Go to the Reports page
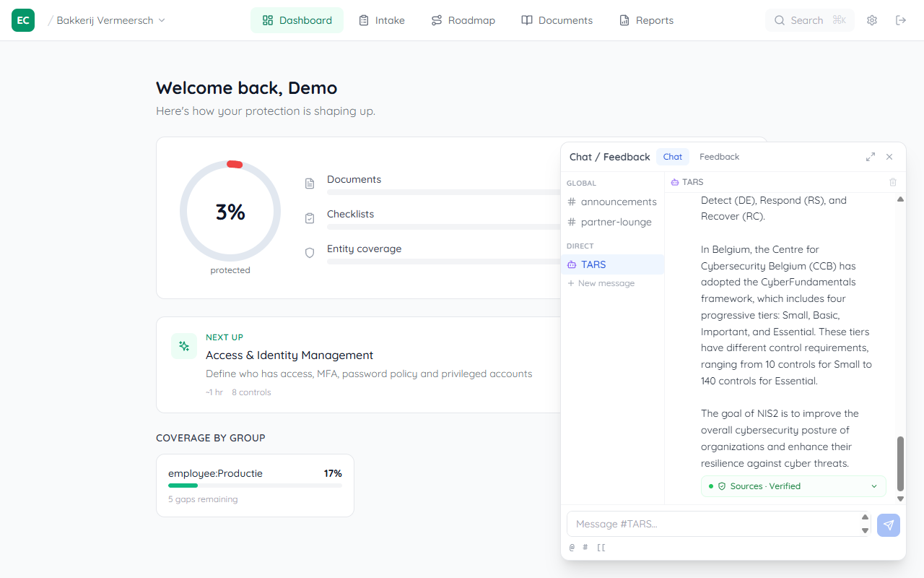Screen dimensions: 924x578 pos(646,20)
